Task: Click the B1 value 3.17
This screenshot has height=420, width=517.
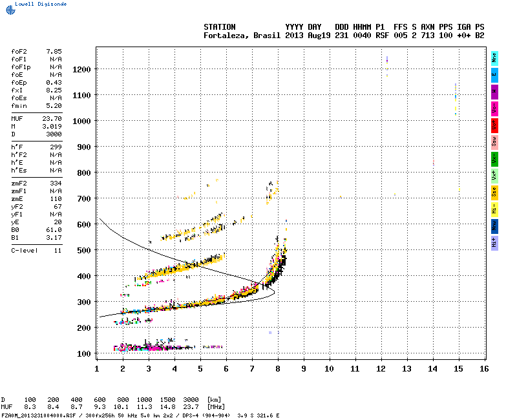Action: (54, 238)
